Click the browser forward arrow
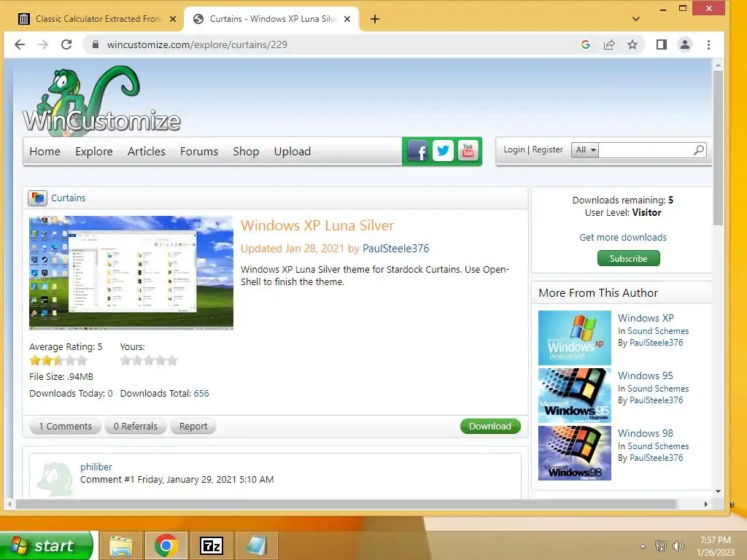 43,44
